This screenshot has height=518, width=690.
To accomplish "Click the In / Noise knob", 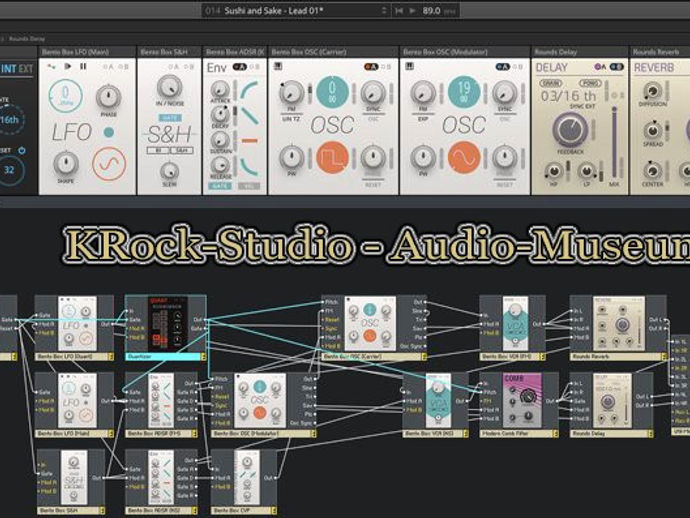I will point(169,87).
